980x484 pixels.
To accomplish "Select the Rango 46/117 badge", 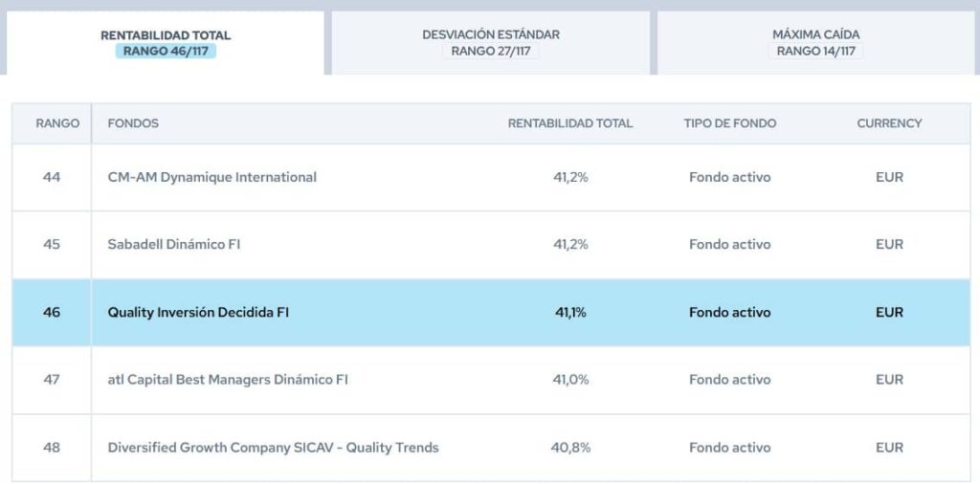I will (x=166, y=52).
